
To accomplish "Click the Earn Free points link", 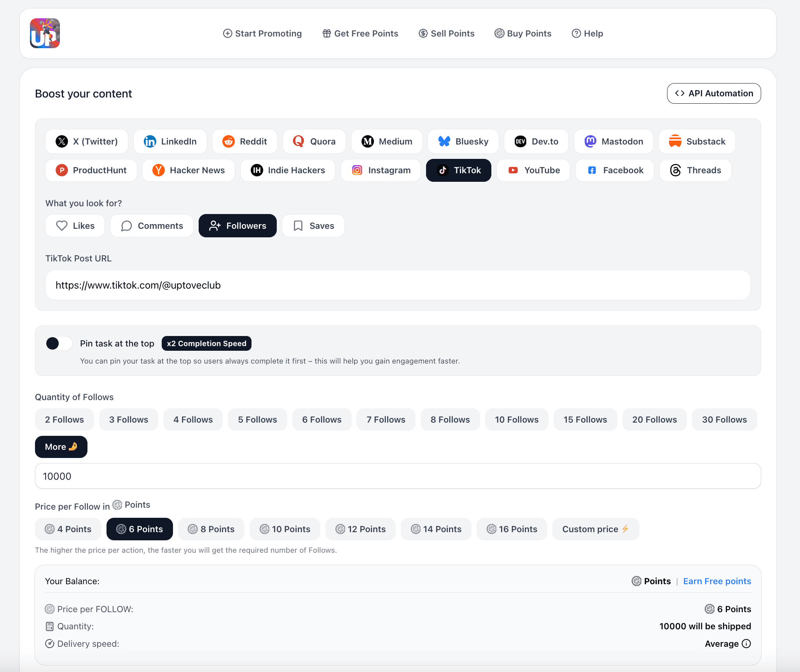I will coord(717,581).
